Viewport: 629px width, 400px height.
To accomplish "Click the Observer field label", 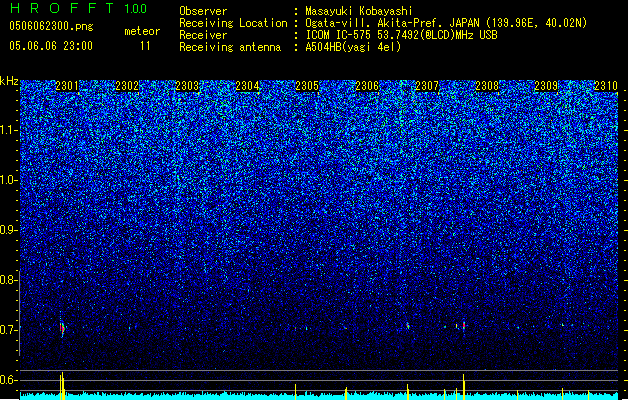I will coord(203,11).
